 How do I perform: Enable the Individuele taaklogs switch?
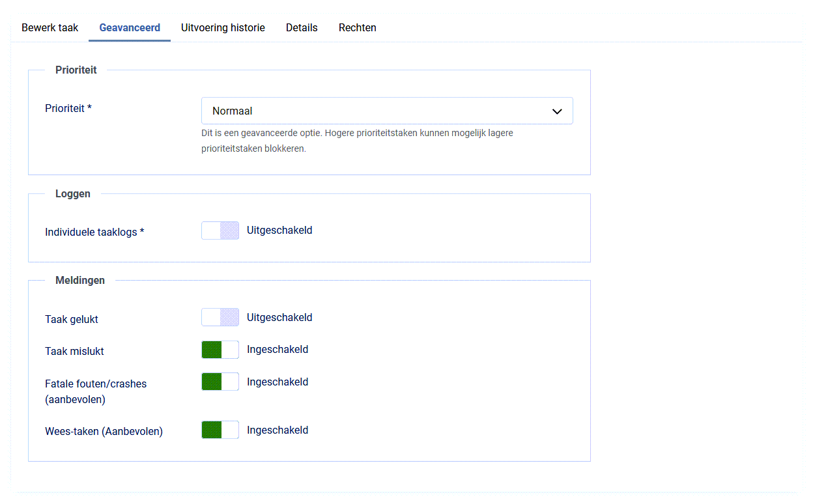click(220, 231)
